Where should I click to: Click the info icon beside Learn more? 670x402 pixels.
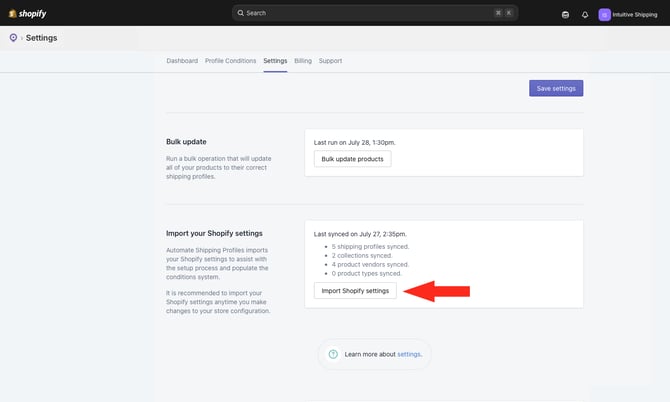click(x=333, y=354)
